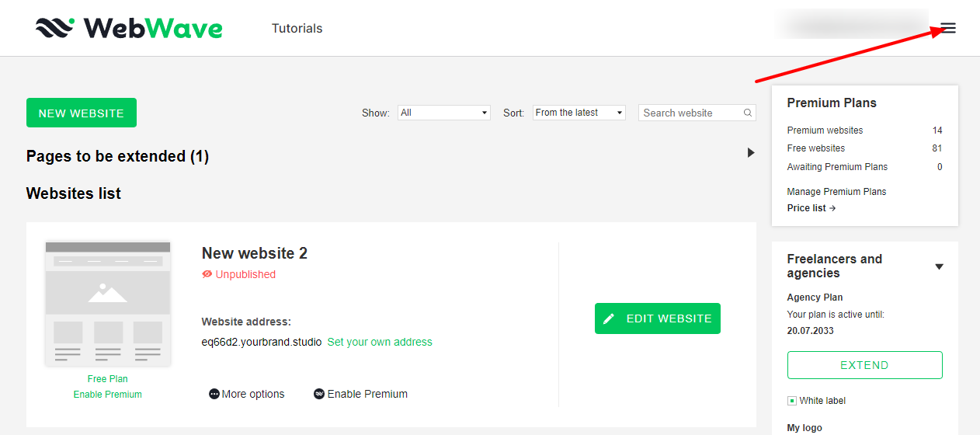Open the Sort order dropdown
Image resolution: width=980 pixels, height=435 pixels.
coord(579,113)
